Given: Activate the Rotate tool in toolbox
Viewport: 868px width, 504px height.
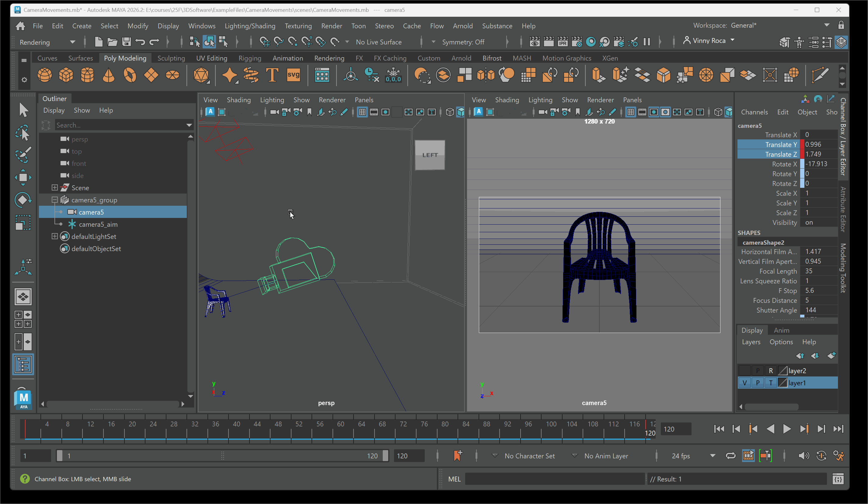Looking at the screenshot, I should (23, 200).
